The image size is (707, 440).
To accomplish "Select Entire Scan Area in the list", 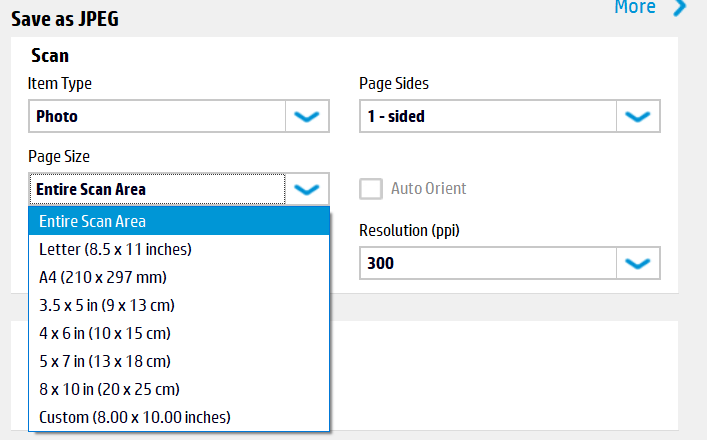I will tap(179, 221).
